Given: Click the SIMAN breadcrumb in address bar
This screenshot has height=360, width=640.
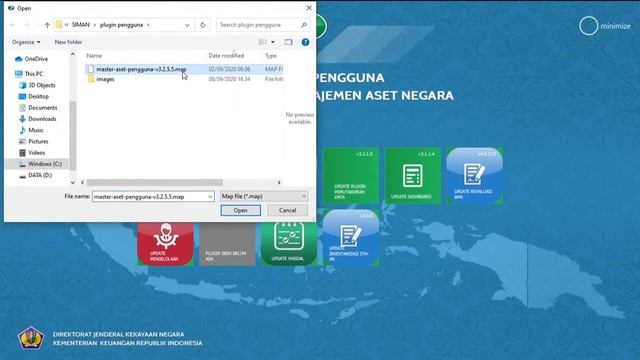Looking at the screenshot, I should point(80,25).
